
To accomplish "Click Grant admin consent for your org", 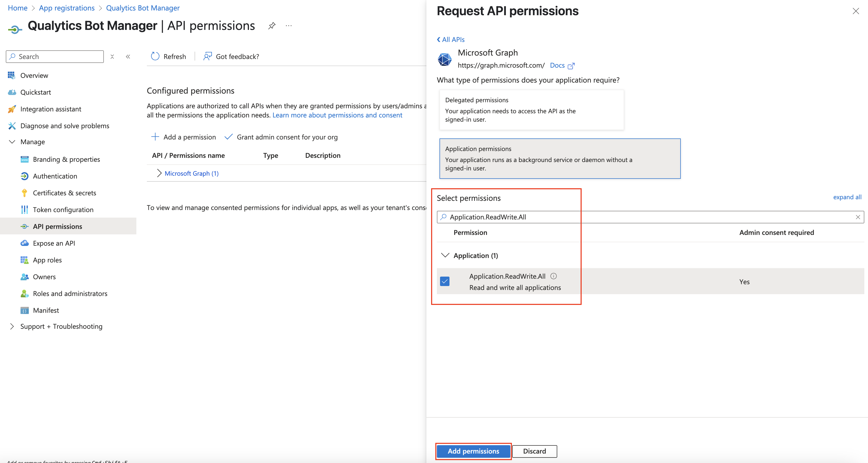I will 281,137.
